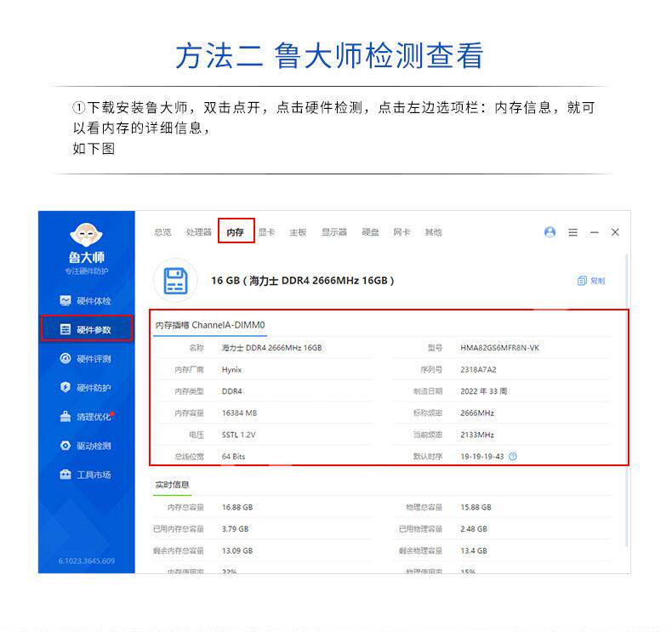This screenshot has width=672, height=632.
Task: Click model value HMA82GS6MFR8N-VK
Action: (499, 348)
